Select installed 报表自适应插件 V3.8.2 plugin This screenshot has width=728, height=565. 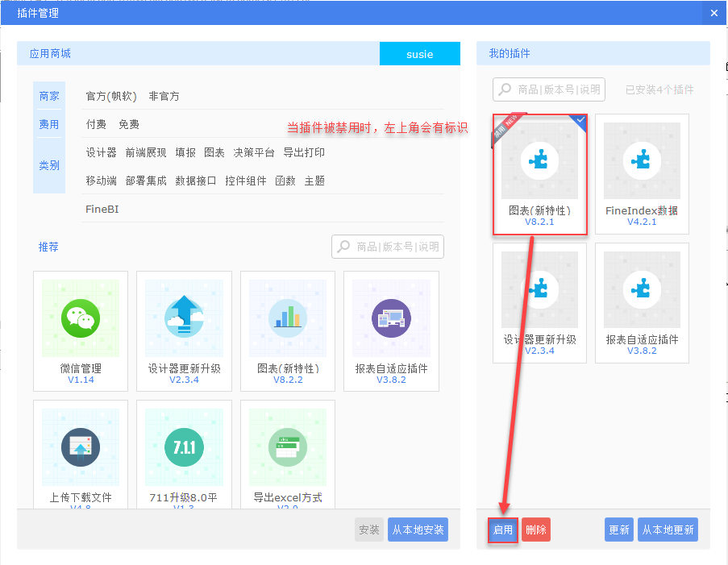642,303
